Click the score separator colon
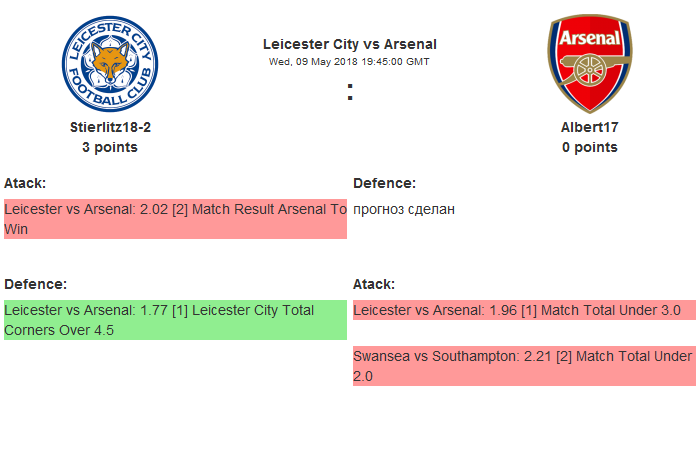This screenshot has height=460, width=700. [349, 92]
